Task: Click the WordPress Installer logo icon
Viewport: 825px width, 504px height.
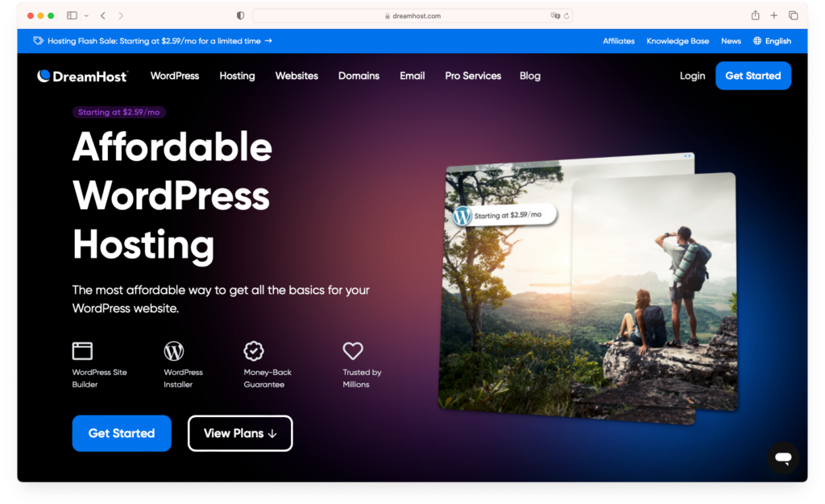Action: 174,351
